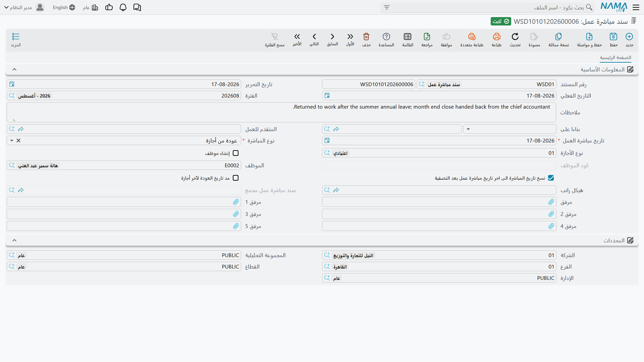Go to السابق (previous) record
644x362 pixels.
[x=332, y=37]
